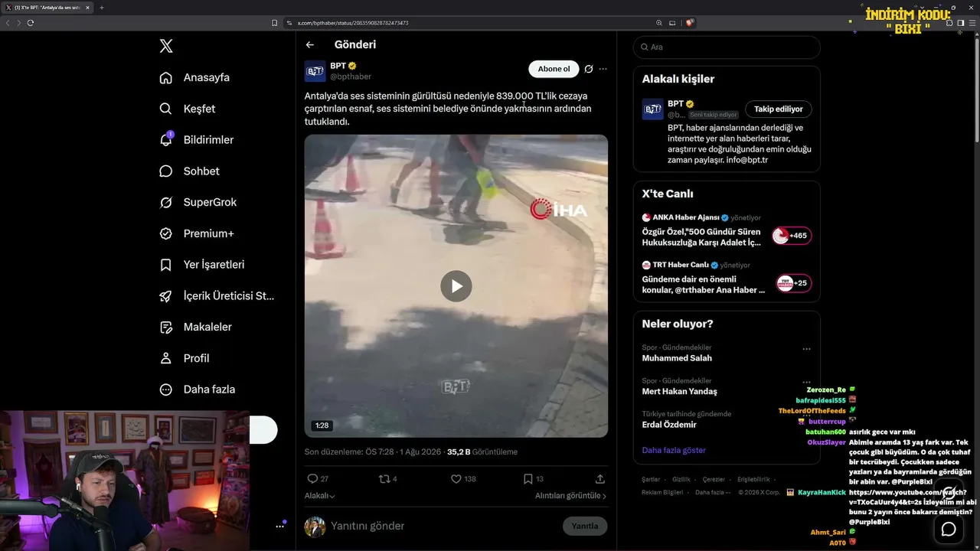The height and width of the screenshot is (551, 980).
Task: Click the 35,2 B Görüntüleme count
Action: [482, 452]
